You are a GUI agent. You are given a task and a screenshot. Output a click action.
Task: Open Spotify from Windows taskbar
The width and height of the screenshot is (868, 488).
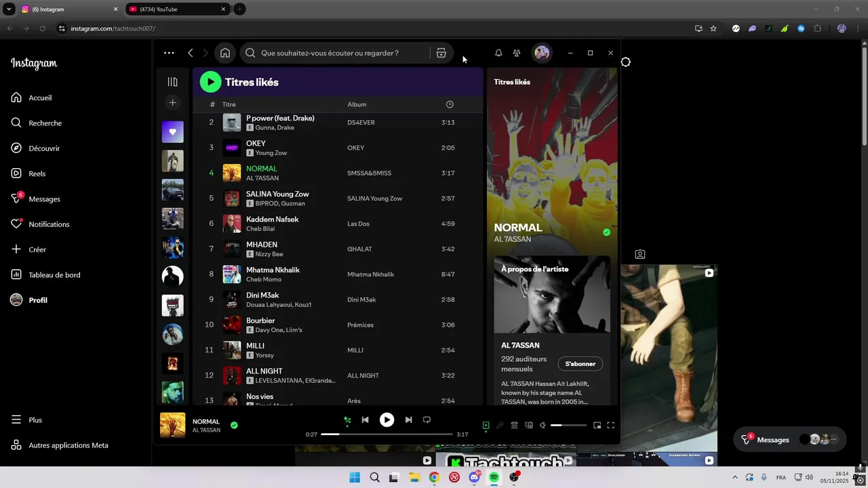pos(494,477)
